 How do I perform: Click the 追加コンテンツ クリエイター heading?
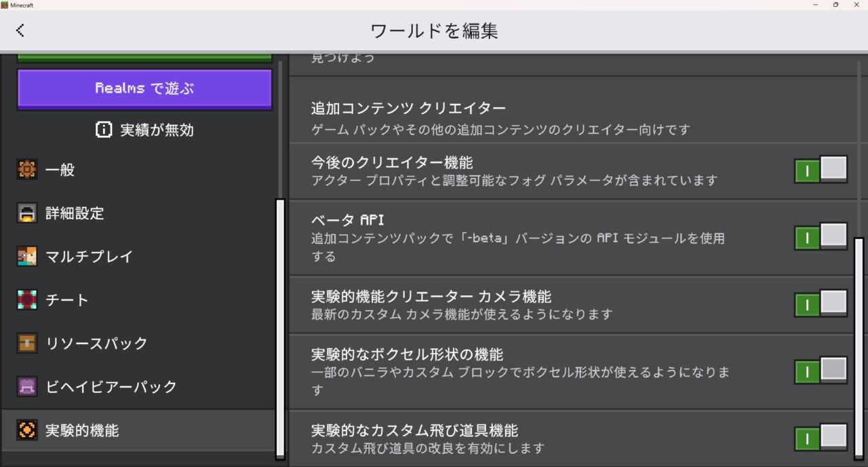409,108
